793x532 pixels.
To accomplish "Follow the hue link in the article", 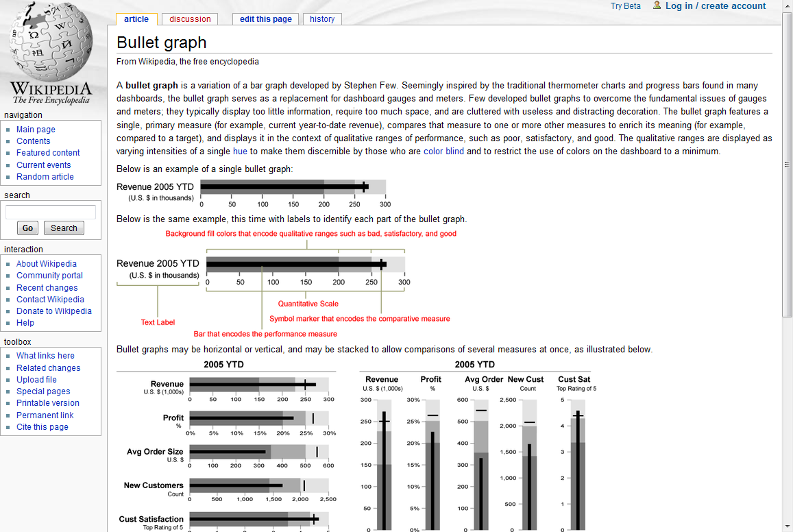I will pos(240,152).
